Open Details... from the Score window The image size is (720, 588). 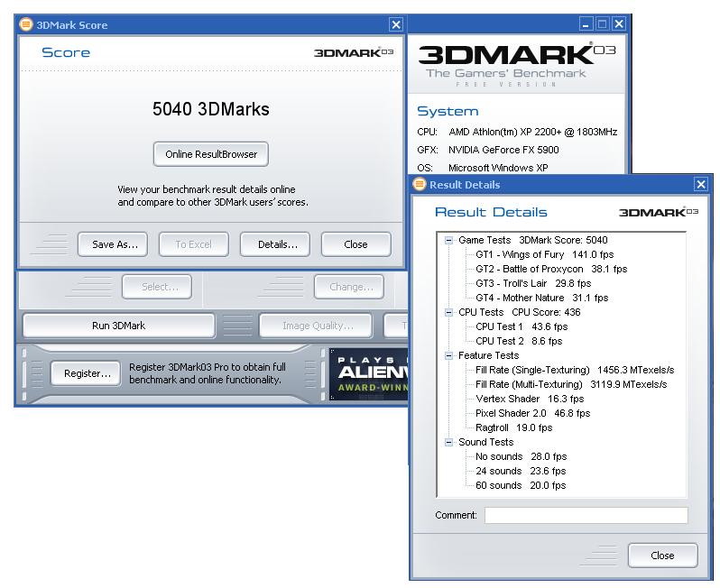click(x=274, y=244)
